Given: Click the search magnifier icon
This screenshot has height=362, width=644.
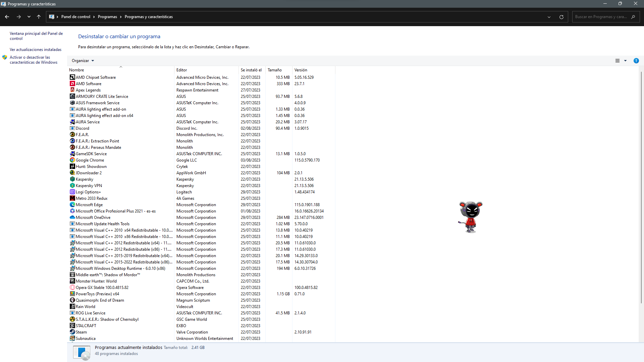Looking at the screenshot, I should point(633,17).
